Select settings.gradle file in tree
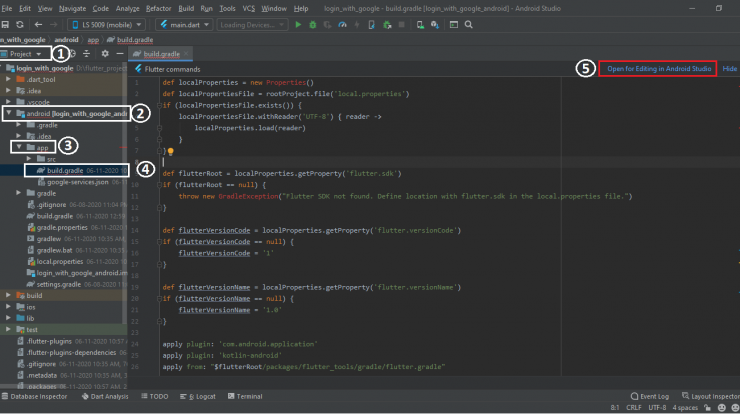740x414 pixels. coord(59,284)
